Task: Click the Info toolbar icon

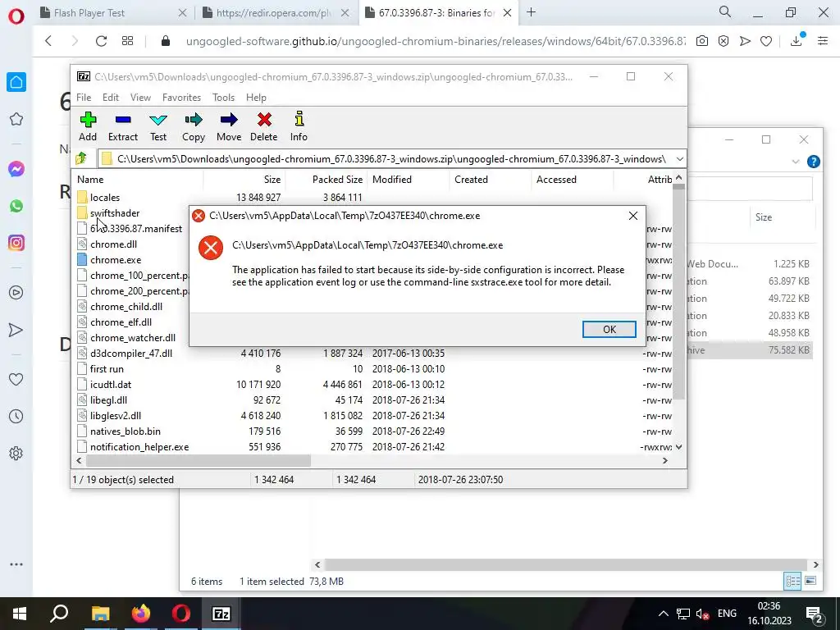Action: [x=299, y=119]
